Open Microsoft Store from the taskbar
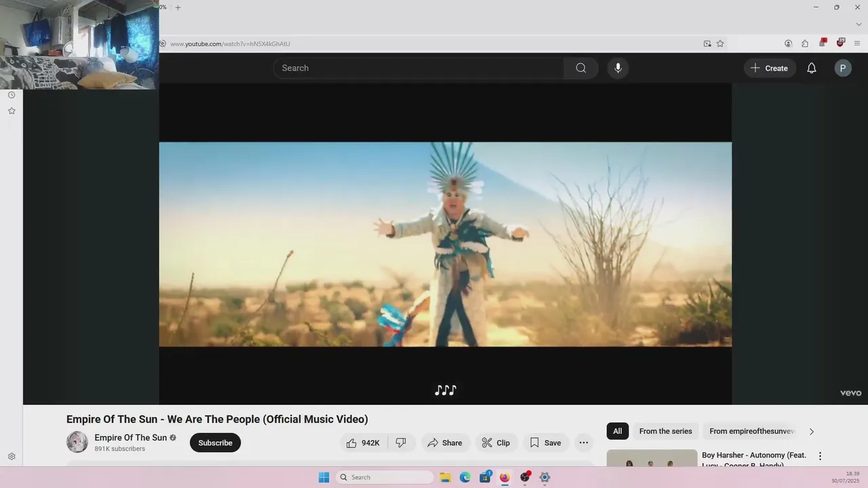This screenshot has width=868, height=488. pos(485,477)
